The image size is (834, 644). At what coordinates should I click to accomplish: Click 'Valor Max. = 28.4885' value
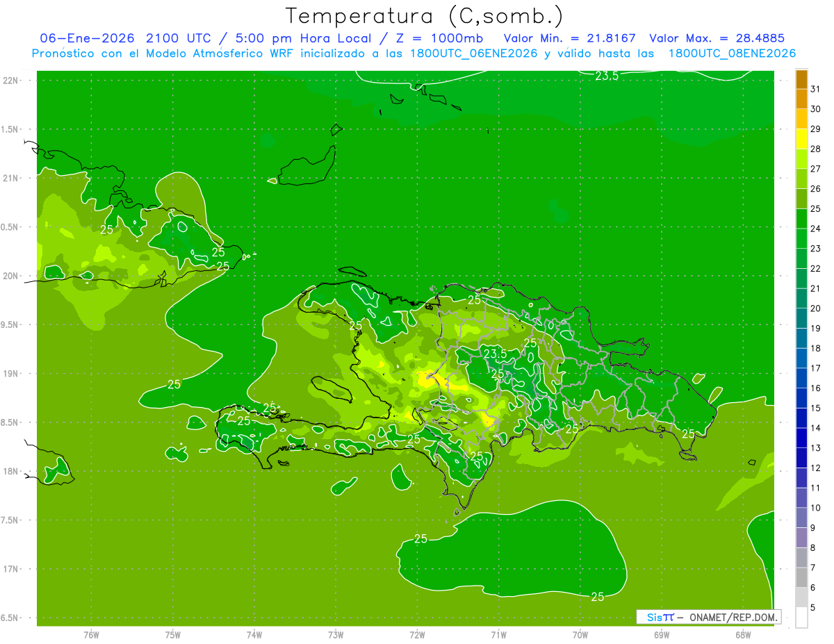click(716, 38)
